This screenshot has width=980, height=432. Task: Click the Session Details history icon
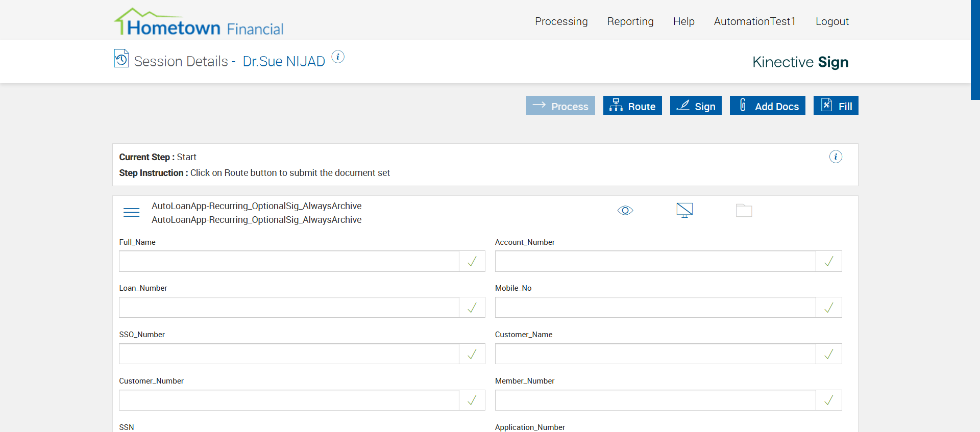pos(121,59)
